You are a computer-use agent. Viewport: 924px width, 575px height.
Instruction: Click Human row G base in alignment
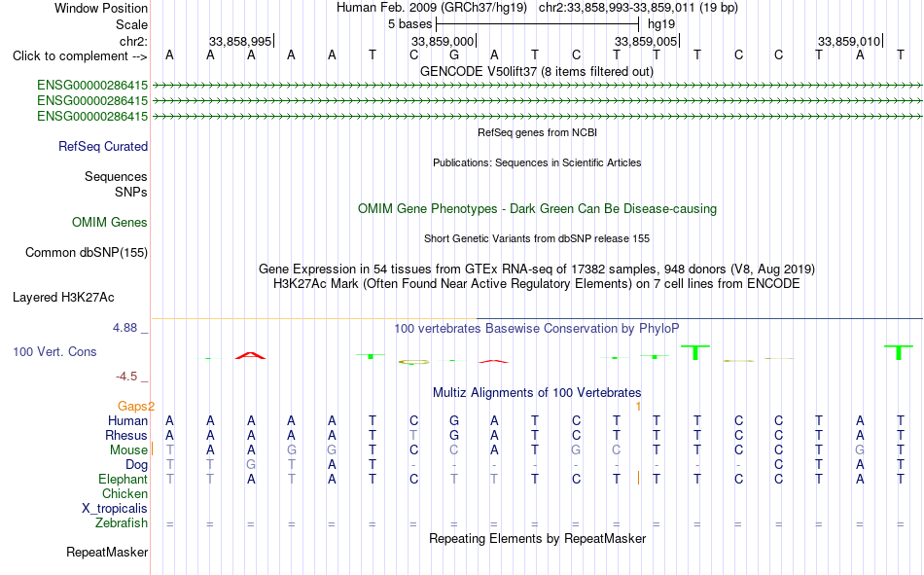pos(454,420)
